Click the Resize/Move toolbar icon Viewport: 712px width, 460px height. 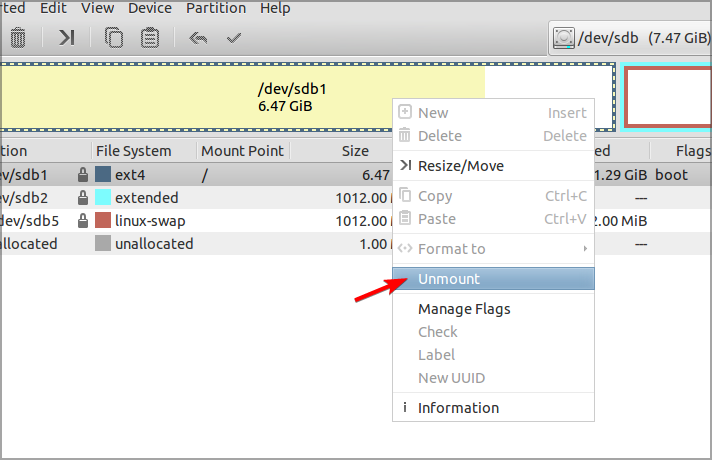tap(66, 38)
